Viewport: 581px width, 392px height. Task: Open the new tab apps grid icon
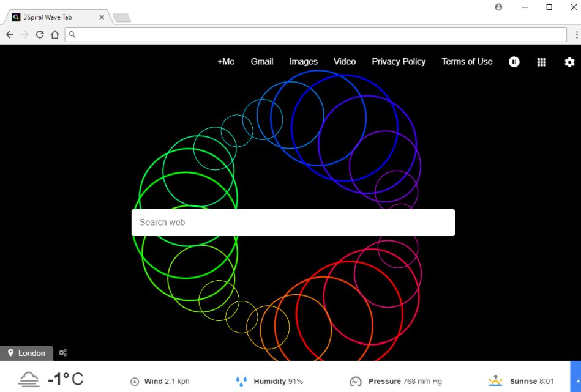pos(541,62)
